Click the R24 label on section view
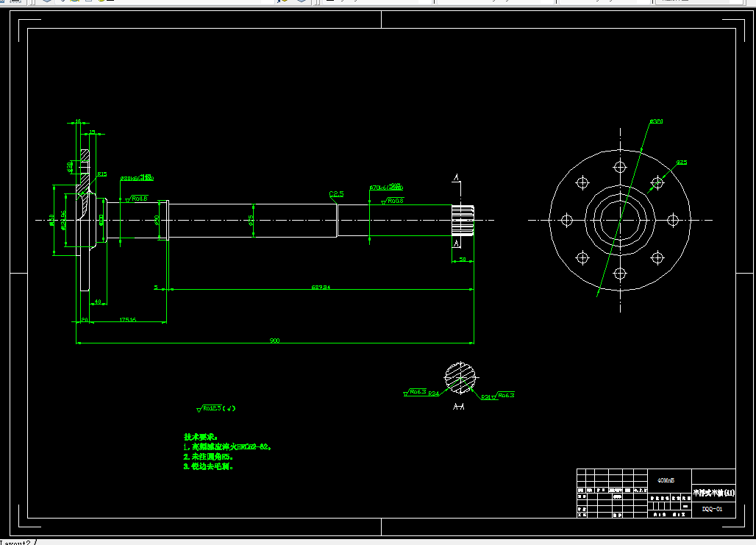 433,393
